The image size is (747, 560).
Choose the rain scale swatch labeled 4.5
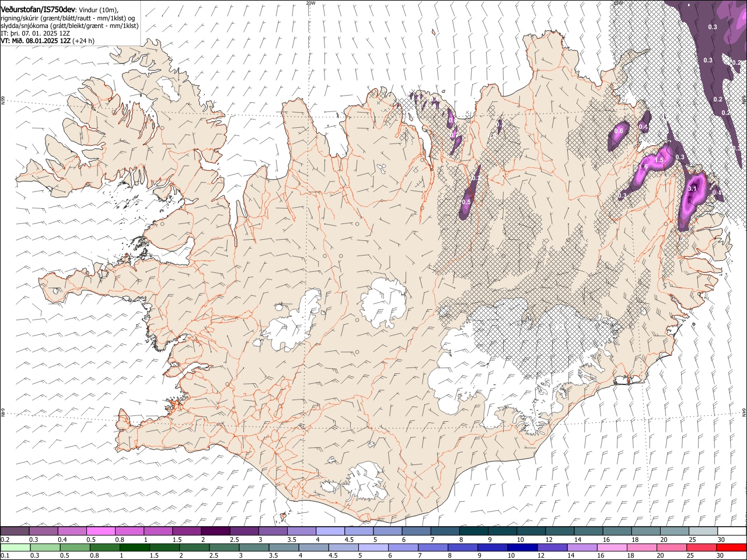(x=343, y=547)
